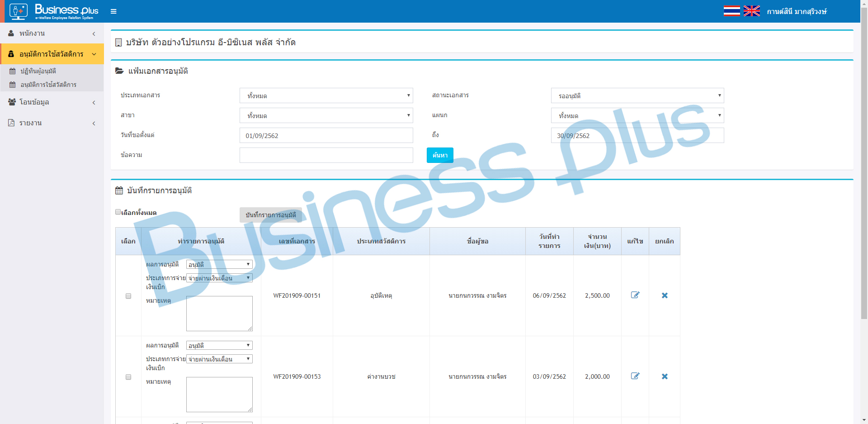The image size is (868, 424).
Task: Open ผลการอนุมัติ dropdown for WF201909-00151
Action: click(x=219, y=264)
